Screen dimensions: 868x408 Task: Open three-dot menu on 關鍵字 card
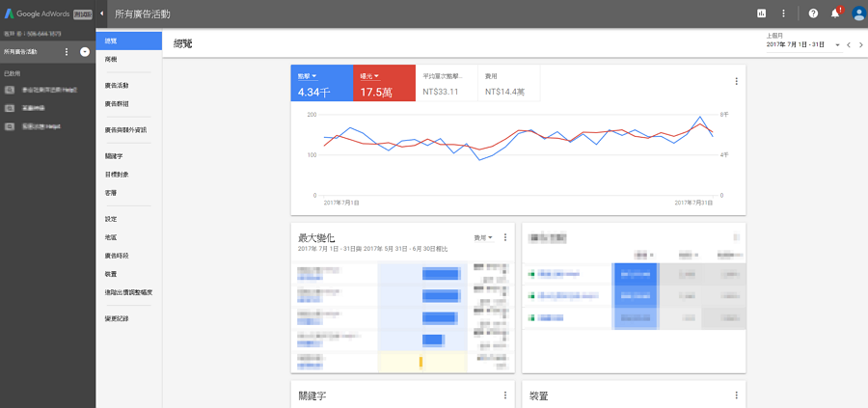click(x=504, y=395)
